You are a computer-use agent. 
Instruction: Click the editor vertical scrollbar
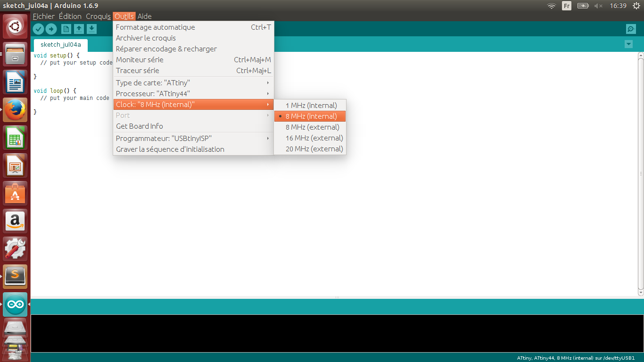(641, 173)
